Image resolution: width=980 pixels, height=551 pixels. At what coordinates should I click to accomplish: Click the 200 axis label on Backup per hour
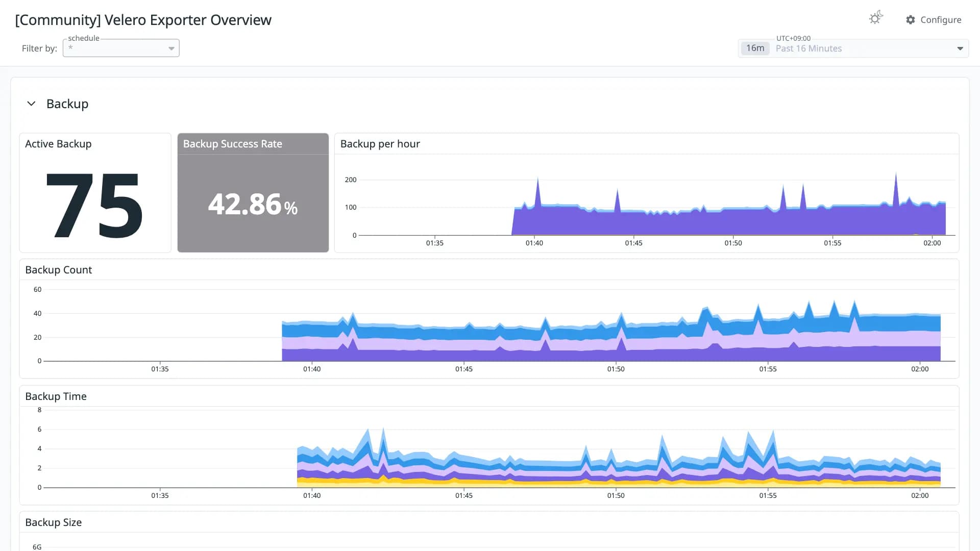click(351, 180)
